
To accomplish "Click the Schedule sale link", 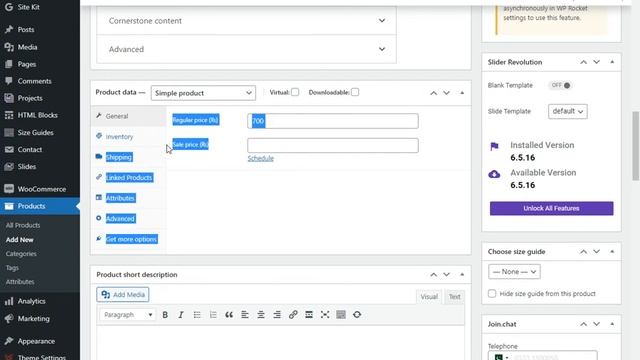I will [260, 158].
